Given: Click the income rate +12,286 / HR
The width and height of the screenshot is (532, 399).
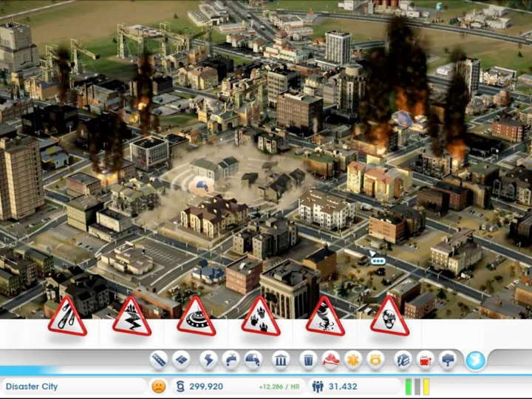Looking at the screenshot, I should 279,386.
